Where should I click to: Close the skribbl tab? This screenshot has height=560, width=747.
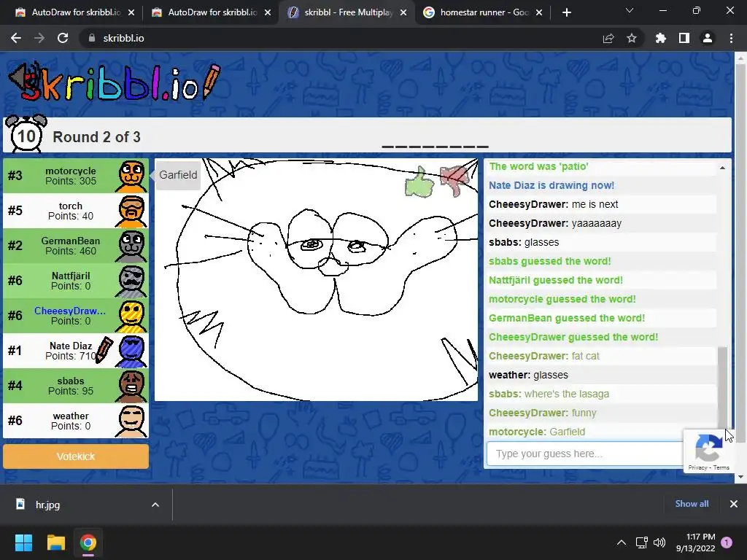(x=403, y=12)
